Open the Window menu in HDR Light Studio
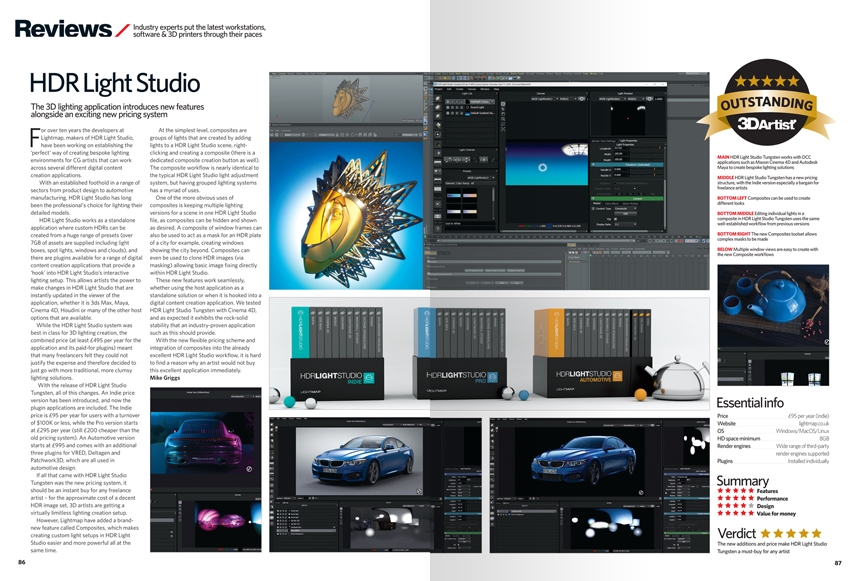860x581 pixels. [x=485, y=89]
